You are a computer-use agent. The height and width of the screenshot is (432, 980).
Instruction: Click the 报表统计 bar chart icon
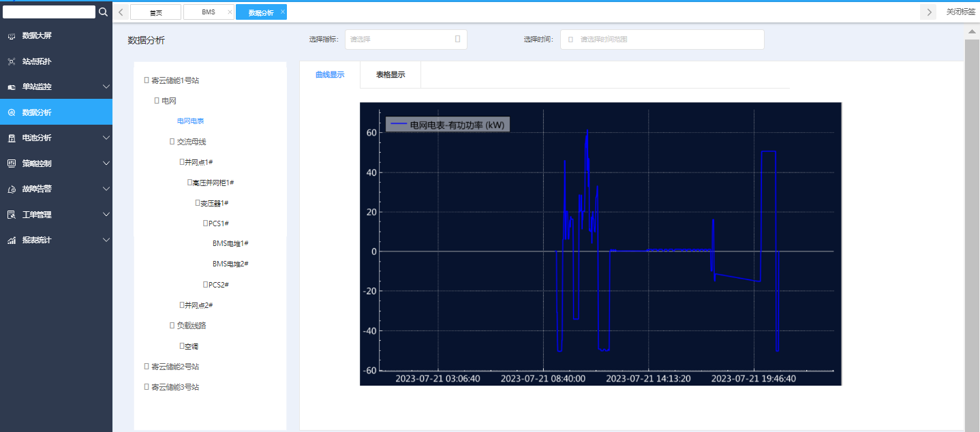tap(12, 240)
